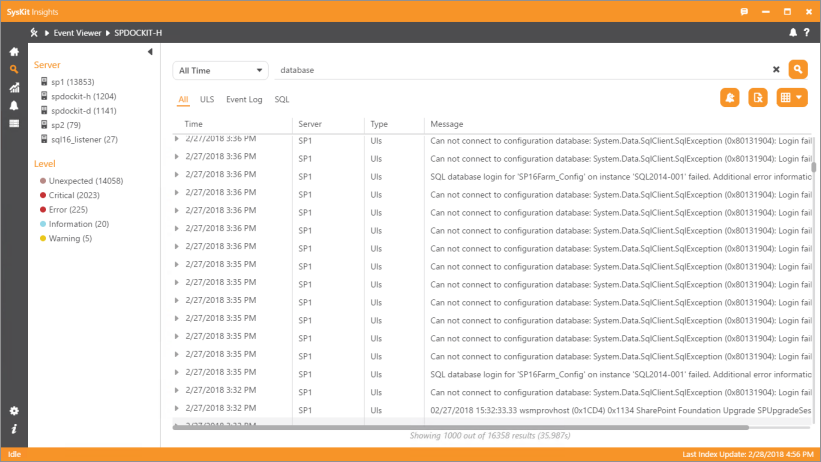Sort by the Server column header

(310, 124)
